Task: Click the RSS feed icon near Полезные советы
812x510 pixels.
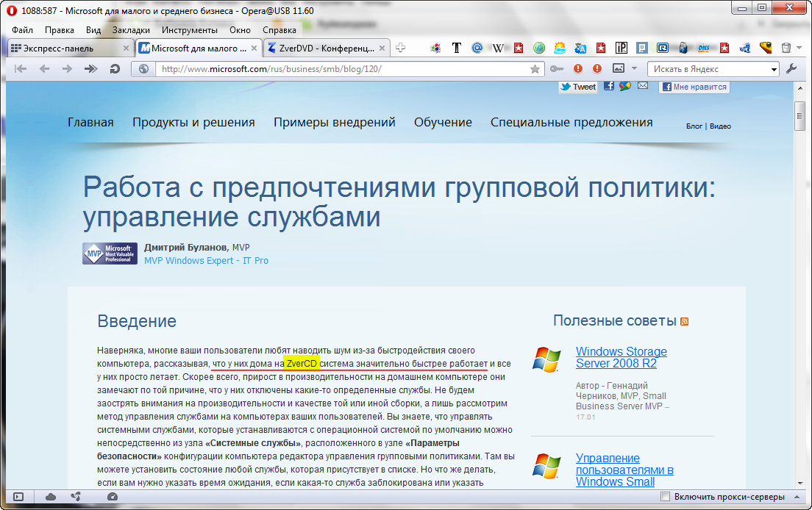Action: [685, 322]
